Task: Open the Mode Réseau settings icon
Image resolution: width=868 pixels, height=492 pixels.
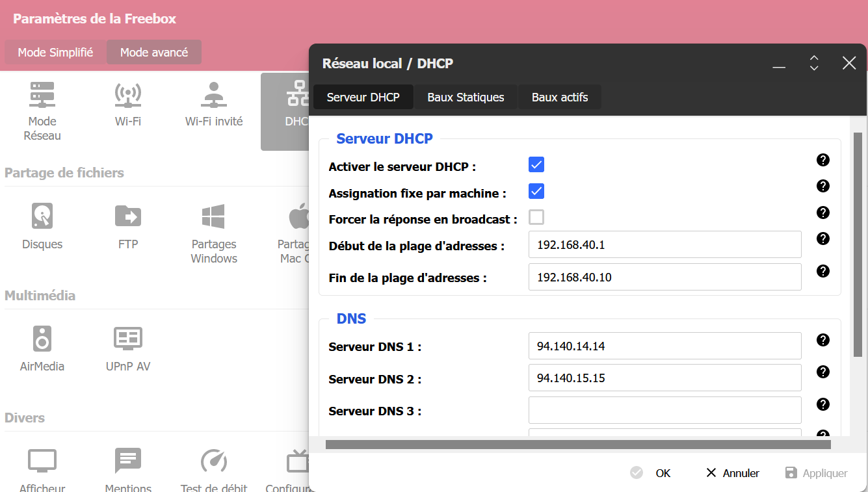Action: [x=42, y=95]
